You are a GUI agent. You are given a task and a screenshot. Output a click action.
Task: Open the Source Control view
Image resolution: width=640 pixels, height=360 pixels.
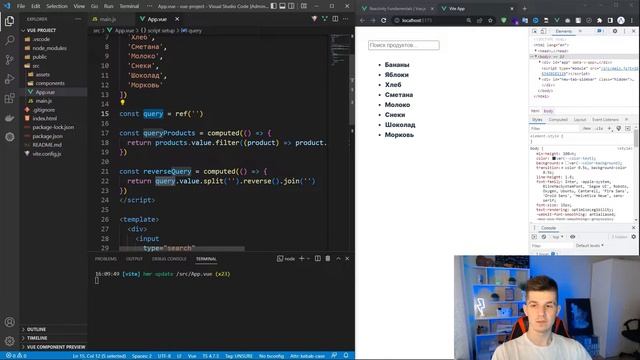tap(9, 60)
